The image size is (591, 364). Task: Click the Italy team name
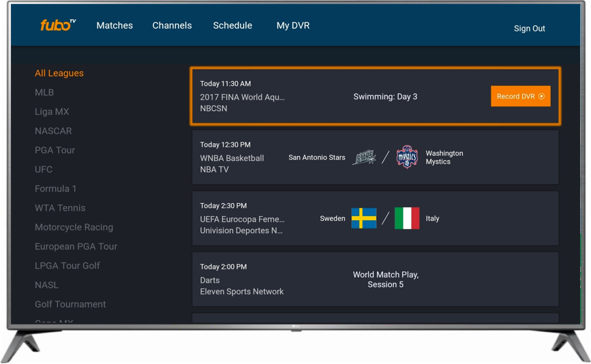coord(432,219)
